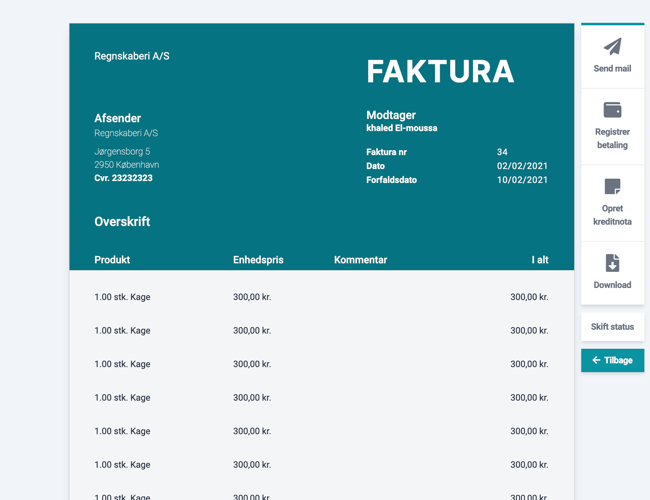The width and height of the screenshot is (650, 500).
Task: Click the note icon for Opret kreditnota
Action: pyautogui.click(x=612, y=187)
